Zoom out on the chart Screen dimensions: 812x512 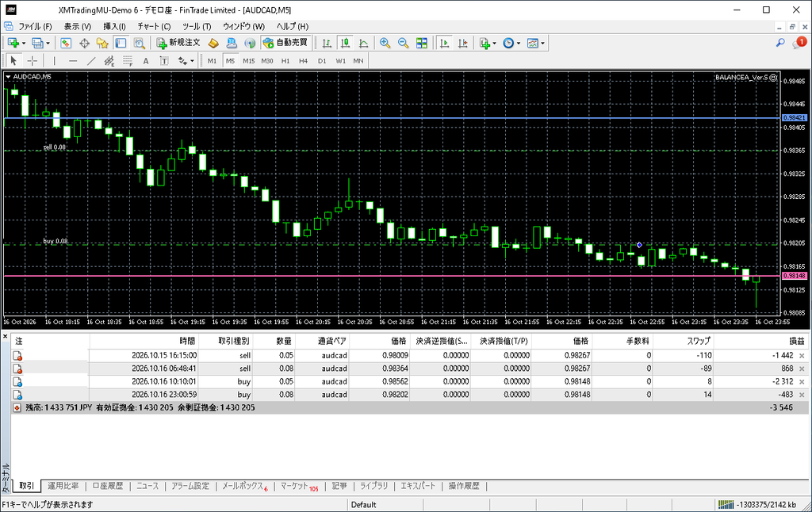[404, 44]
